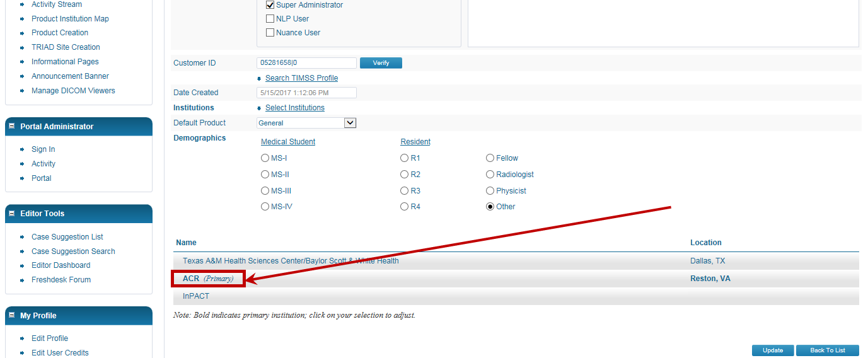Image resolution: width=868 pixels, height=358 pixels.
Task: Collapse the Portal Administrator panel icon
Action: coord(11,126)
